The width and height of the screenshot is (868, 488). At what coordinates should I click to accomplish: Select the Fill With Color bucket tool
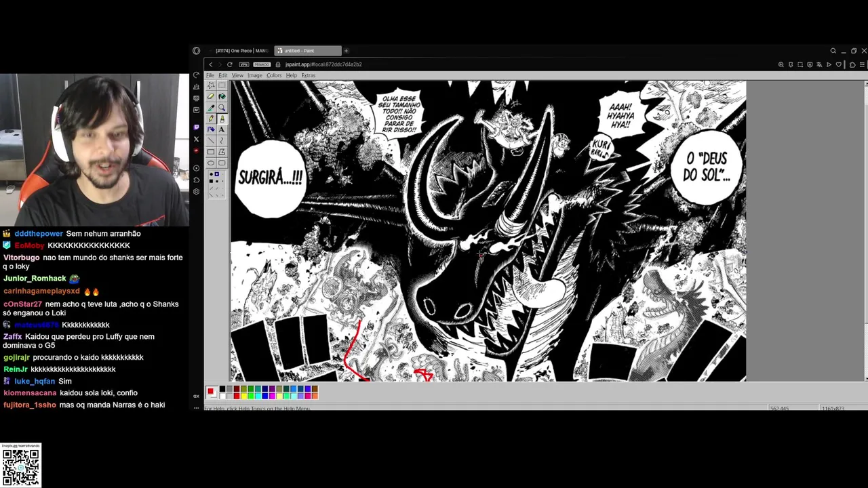222,96
